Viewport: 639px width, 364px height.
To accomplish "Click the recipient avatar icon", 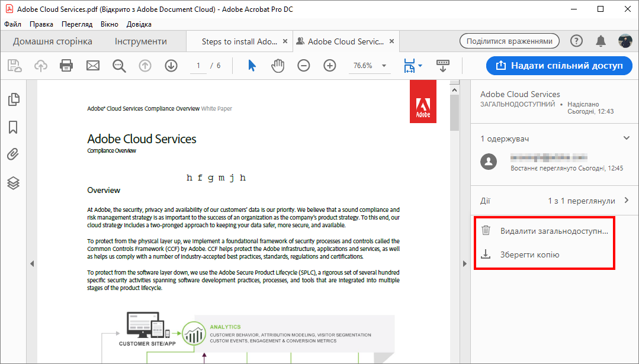I will [489, 161].
